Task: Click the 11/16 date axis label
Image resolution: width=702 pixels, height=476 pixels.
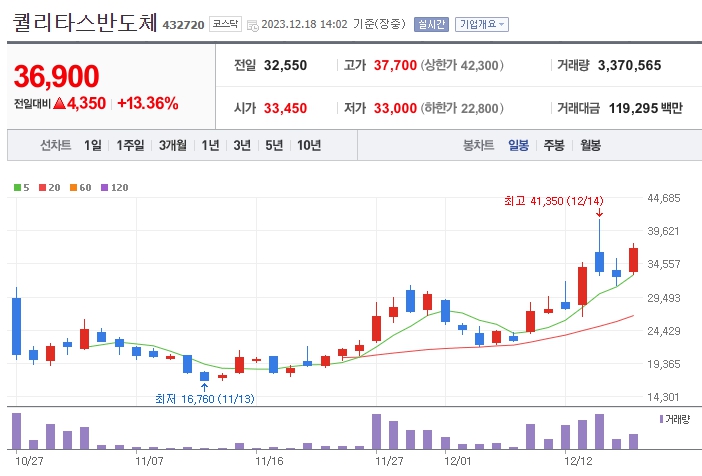Action: coord(269,461)
